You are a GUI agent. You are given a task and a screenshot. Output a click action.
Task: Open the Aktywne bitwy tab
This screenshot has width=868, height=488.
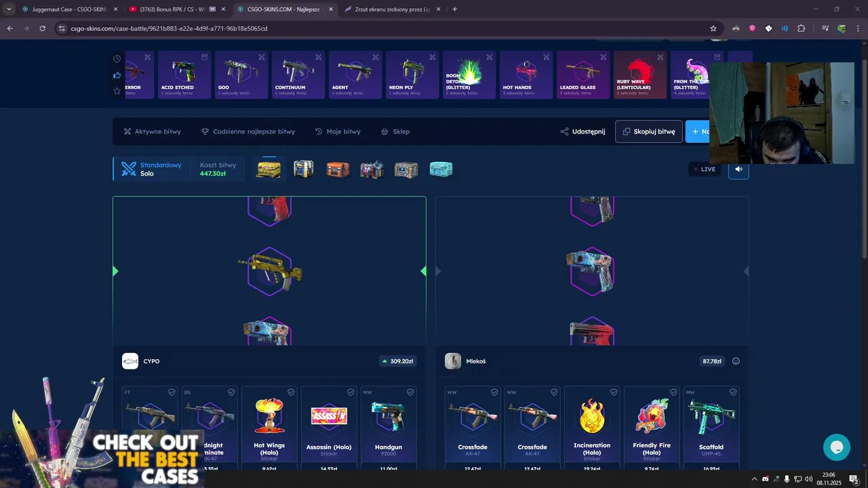(153, 131)
